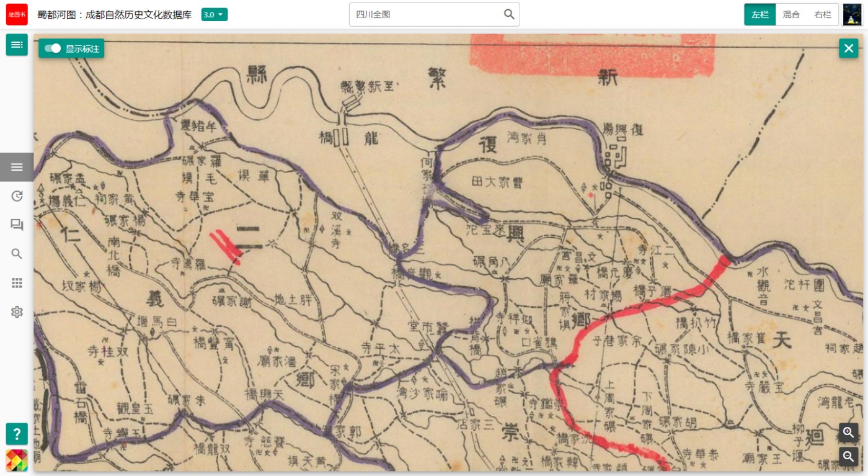Click the red 地图书 logo icon
The width and height of the screenshot is (868, 476).
(17, 14)
